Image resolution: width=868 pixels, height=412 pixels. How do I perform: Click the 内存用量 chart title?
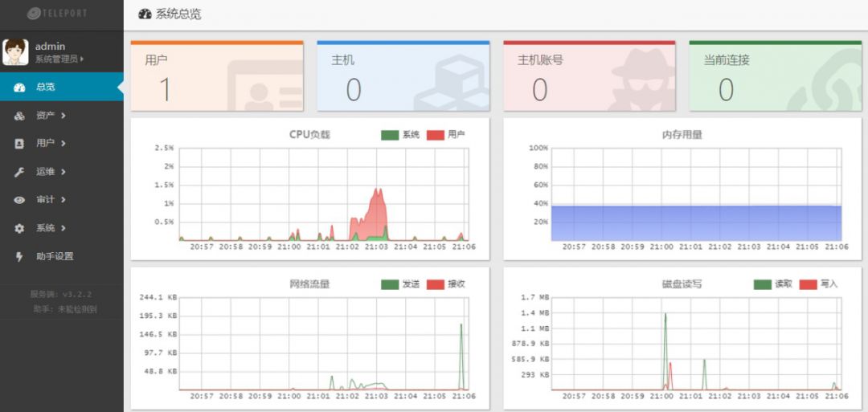[682, 134]
